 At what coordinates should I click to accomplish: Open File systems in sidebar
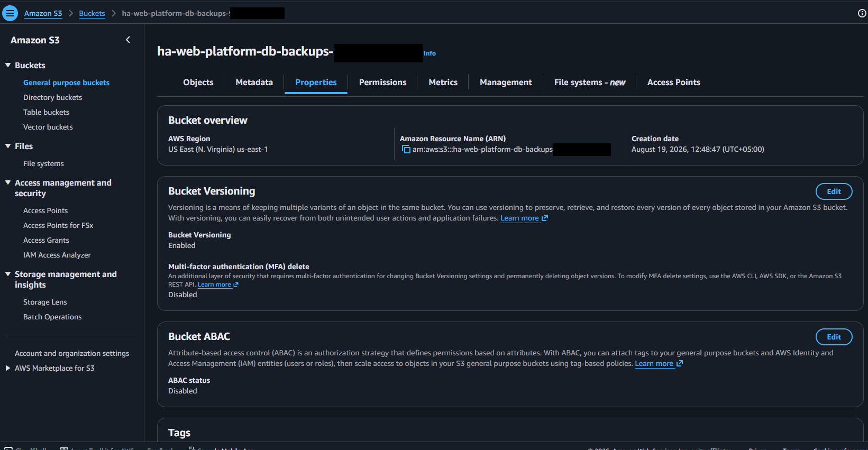[43, 163]
